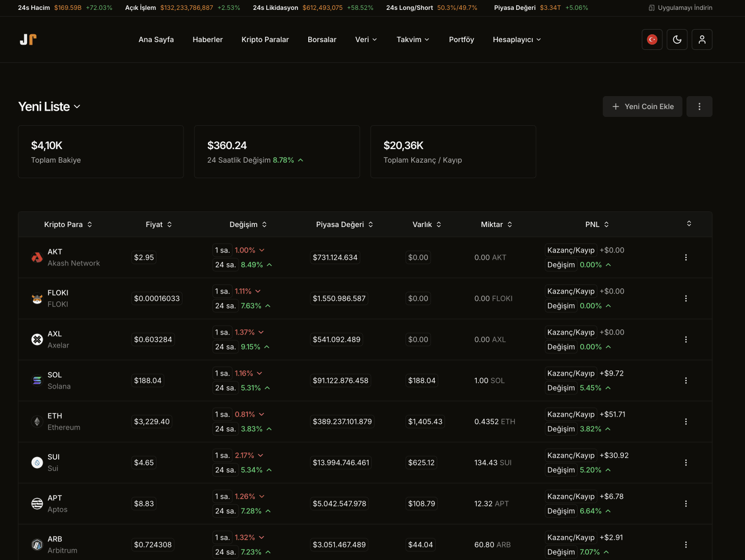Open row actions menu for ARB

[x=686, y=544]
